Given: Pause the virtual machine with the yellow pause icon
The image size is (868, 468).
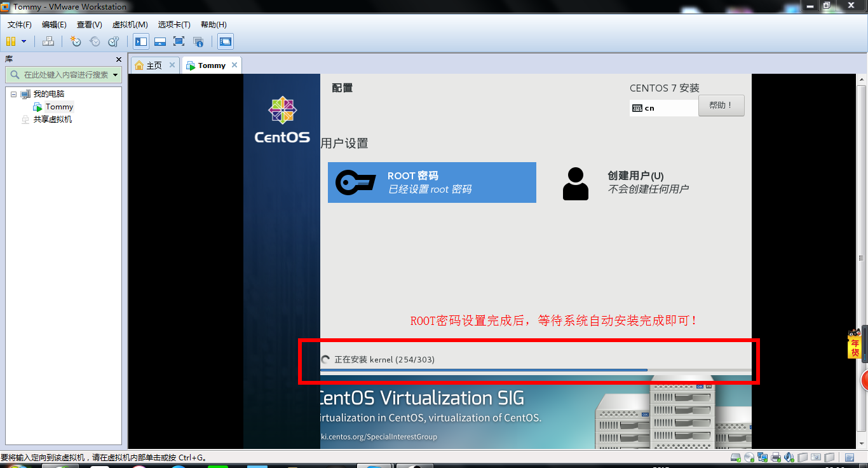Looking at the screenshot, I should 10,41.
